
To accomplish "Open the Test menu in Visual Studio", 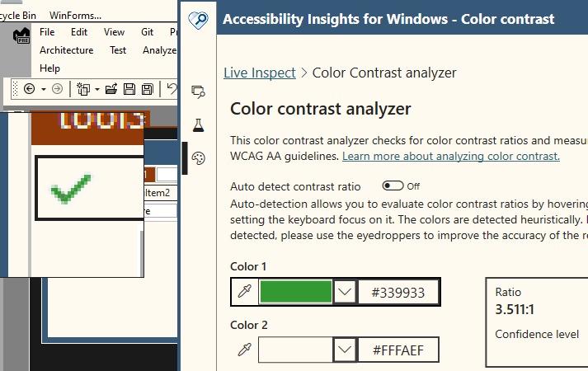I will tap(118, 50).
